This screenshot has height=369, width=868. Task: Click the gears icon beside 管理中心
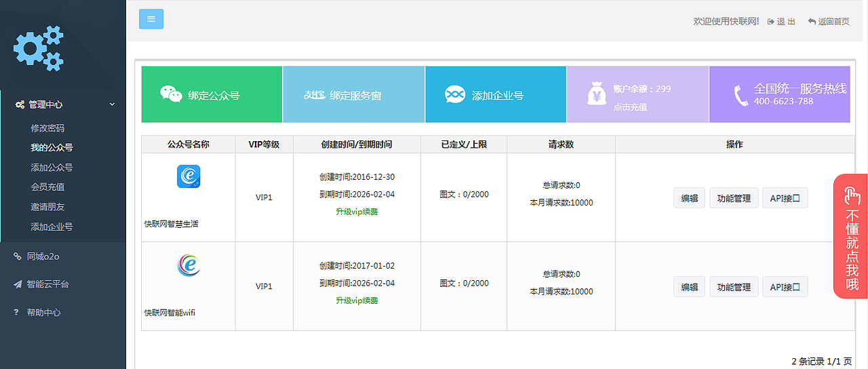[x=20, y=104]
